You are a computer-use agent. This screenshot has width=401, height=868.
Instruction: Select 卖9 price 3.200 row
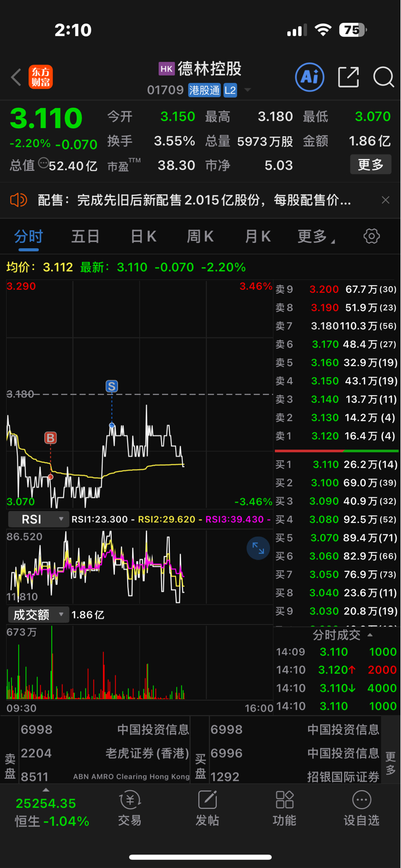pos(336,289)
